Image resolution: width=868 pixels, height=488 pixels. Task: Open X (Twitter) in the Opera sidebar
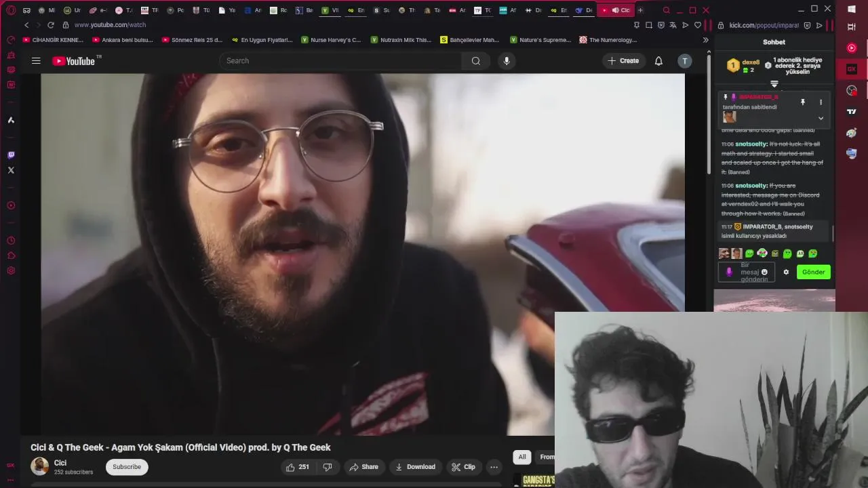[x=11, y=170]
